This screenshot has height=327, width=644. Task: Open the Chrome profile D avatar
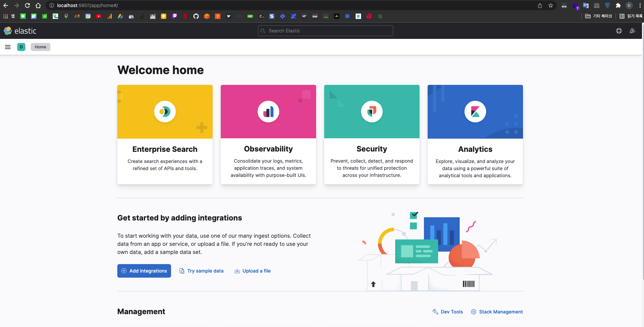point(629,5)
